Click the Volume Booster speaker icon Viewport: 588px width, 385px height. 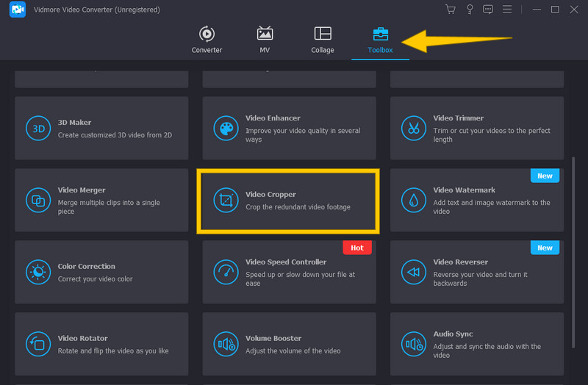(x=226, y=344)
